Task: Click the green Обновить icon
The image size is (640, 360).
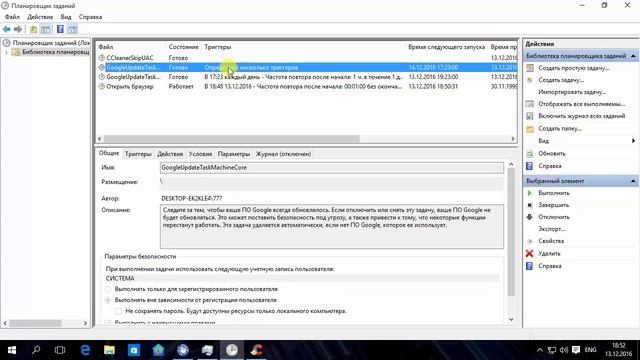Action: 530,154
